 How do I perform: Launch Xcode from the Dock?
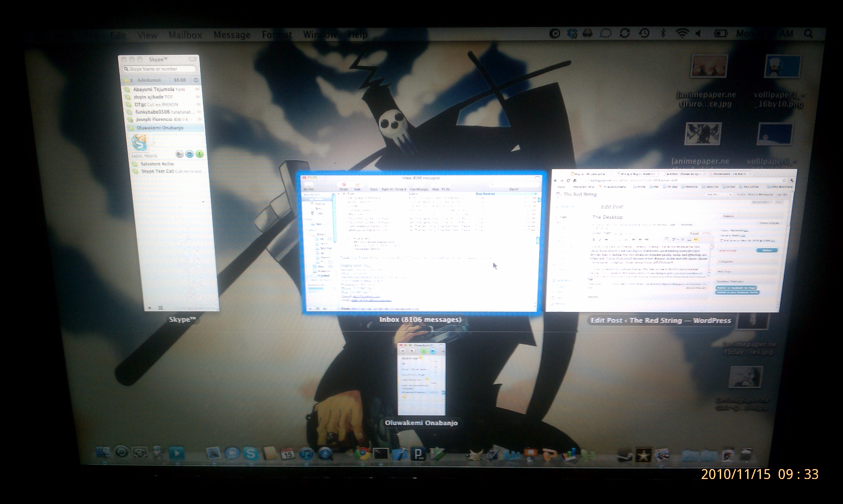(x=400, y=454)
